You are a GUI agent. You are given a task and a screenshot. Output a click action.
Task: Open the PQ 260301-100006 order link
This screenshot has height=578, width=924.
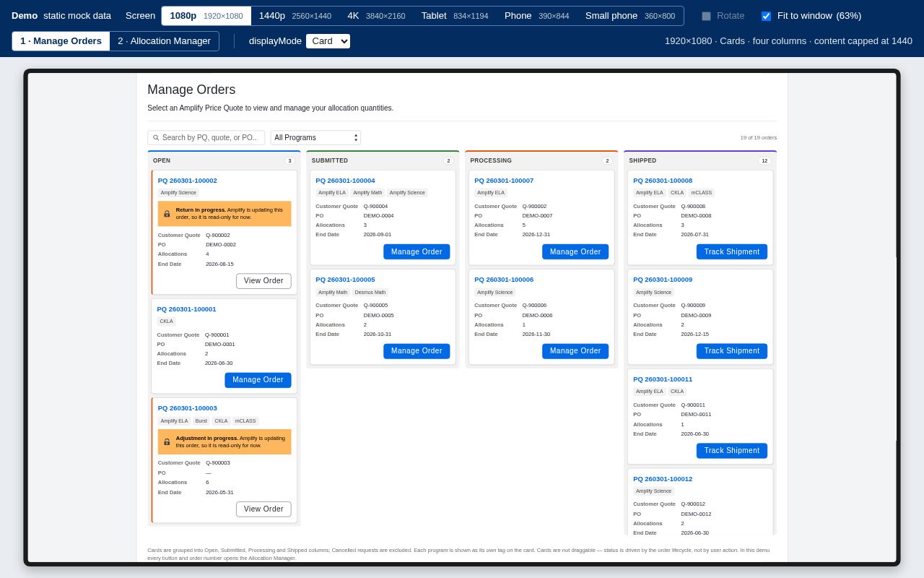504,280
